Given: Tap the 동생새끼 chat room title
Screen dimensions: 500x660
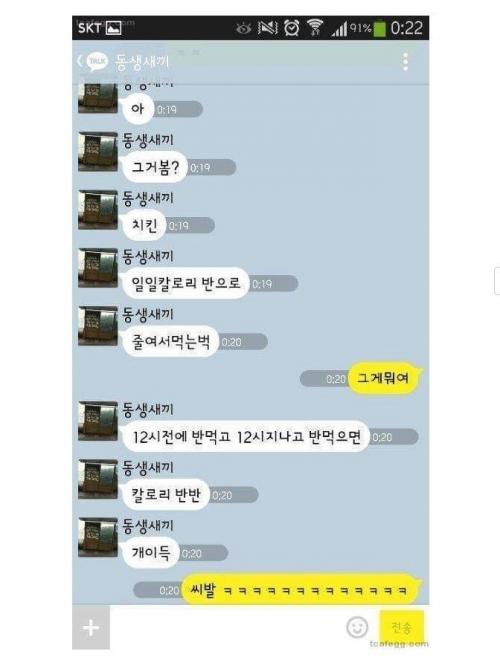Looking at the screenshot, I should (142, 62).
